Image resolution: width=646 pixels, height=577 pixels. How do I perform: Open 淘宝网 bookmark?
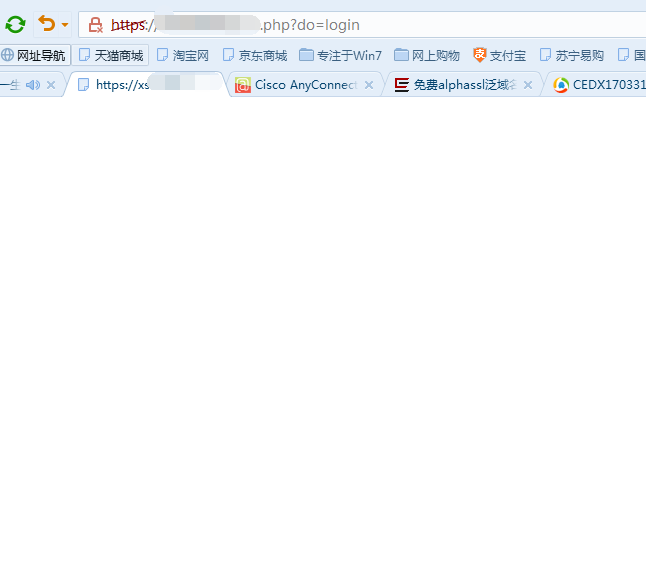(x=183, y=55)
